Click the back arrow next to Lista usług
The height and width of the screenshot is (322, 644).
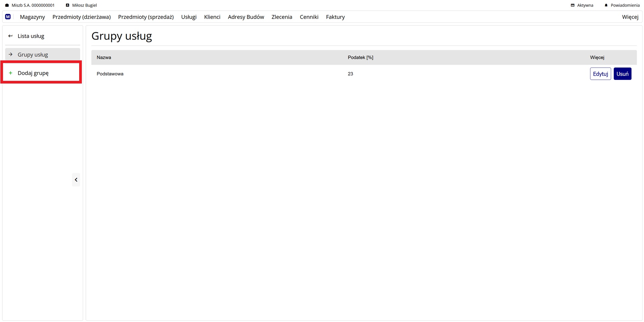tap(10, 36)
